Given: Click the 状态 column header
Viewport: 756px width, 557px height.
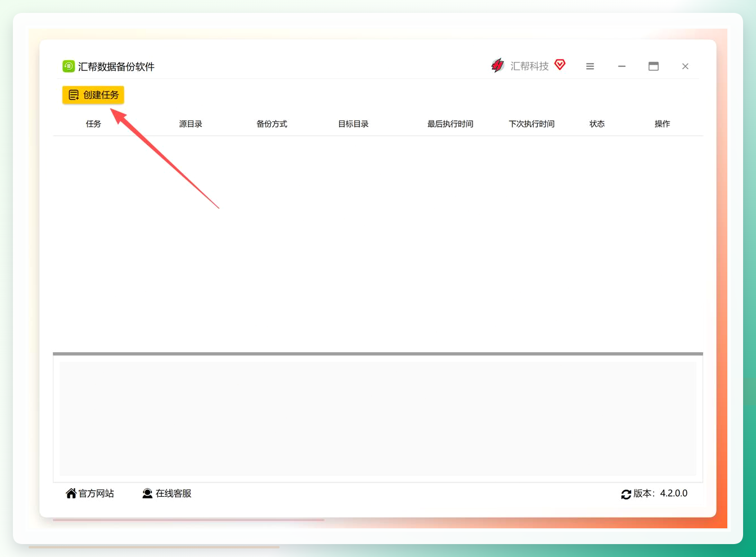Looking at the screenshot, I should 597,124.
